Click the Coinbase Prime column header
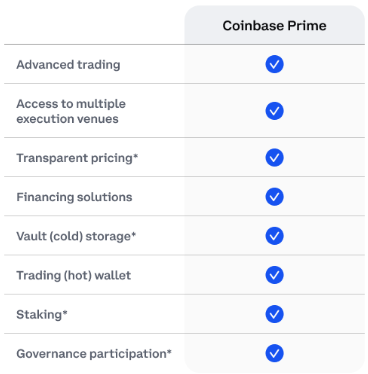 pos(274,26)
